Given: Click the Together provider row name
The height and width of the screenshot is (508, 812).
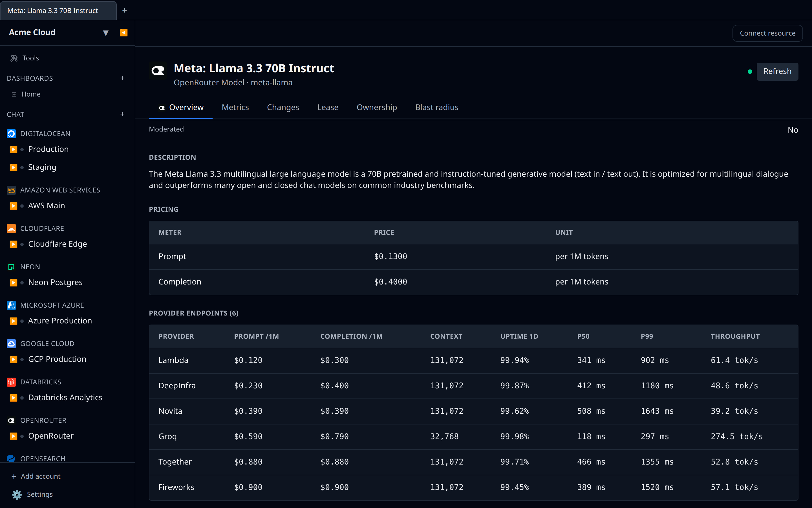Looking at the screenshot, I should [x=175, y=462].
